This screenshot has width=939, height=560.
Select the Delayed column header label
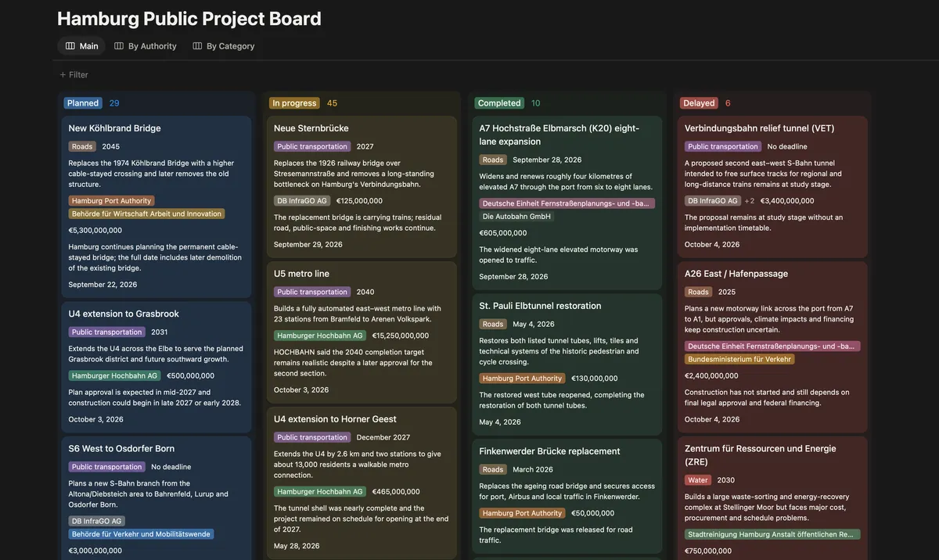click(x=699, y=103)
